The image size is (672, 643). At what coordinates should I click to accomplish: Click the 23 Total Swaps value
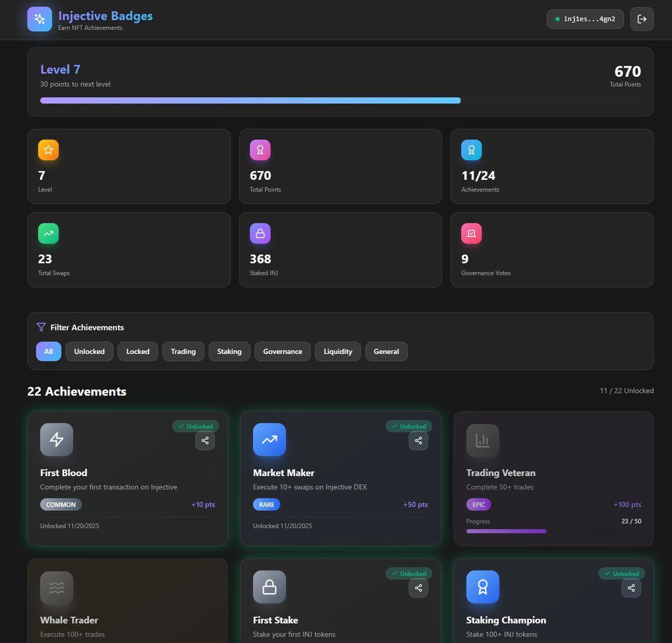pos(45,259)
